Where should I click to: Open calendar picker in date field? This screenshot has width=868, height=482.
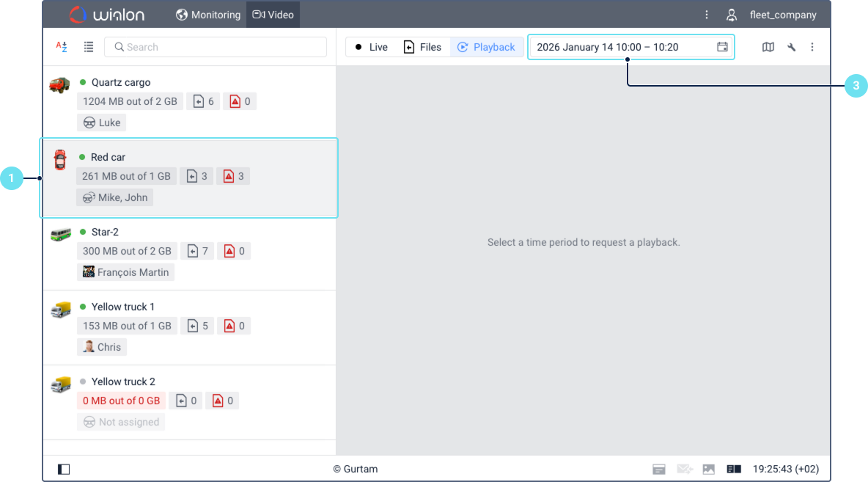pyautogui.click(x=722, y=47)
